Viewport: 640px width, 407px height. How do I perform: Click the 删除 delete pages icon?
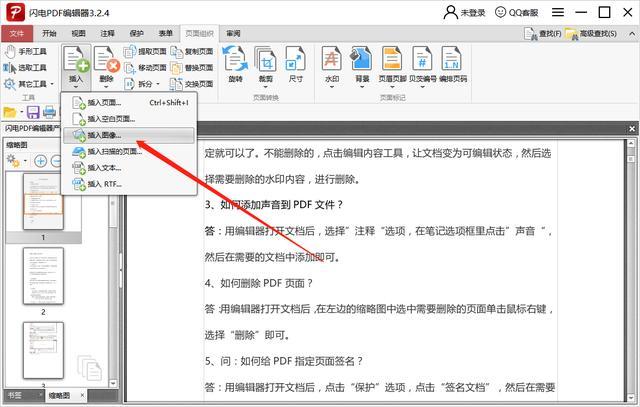[x=107, y=59]
